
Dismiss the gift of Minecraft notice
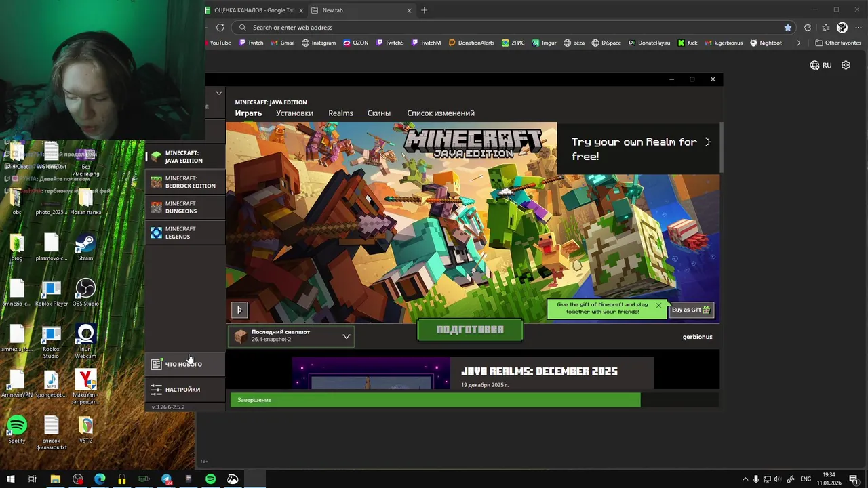coord(658,306)
